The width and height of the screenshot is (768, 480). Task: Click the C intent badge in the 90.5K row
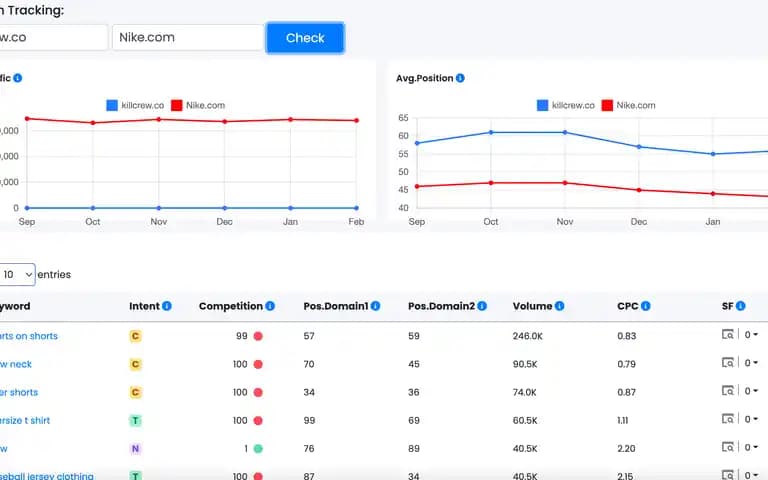(x=135, y=364)
